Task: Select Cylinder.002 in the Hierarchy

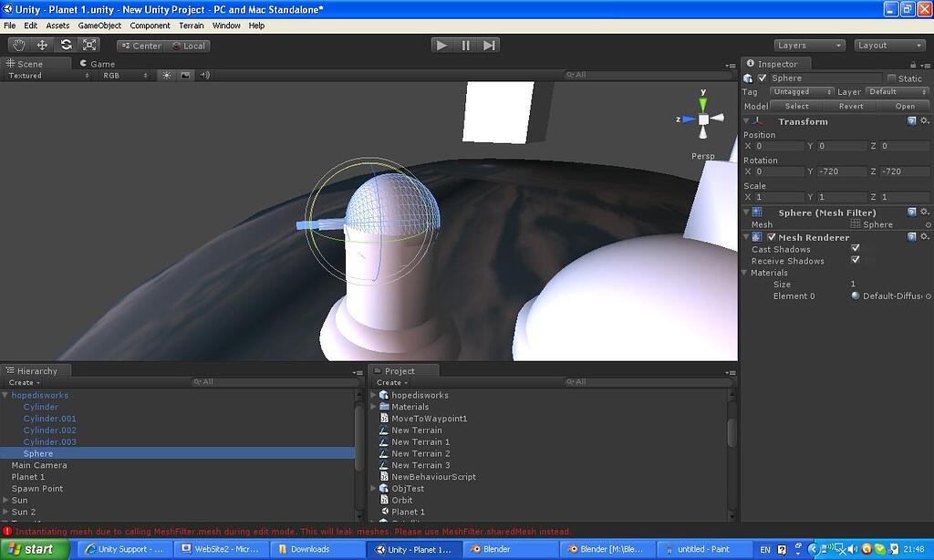Action: tap(48, 430)
